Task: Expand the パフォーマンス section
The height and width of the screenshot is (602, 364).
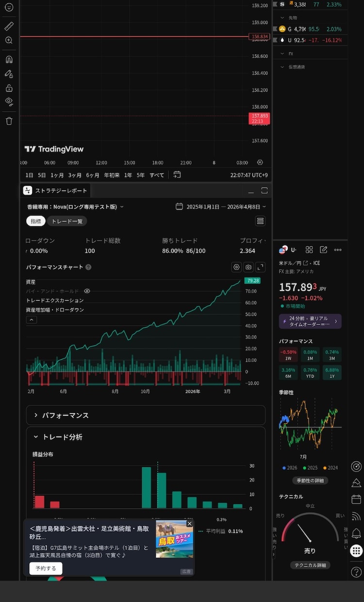Action: coord(146,416)
